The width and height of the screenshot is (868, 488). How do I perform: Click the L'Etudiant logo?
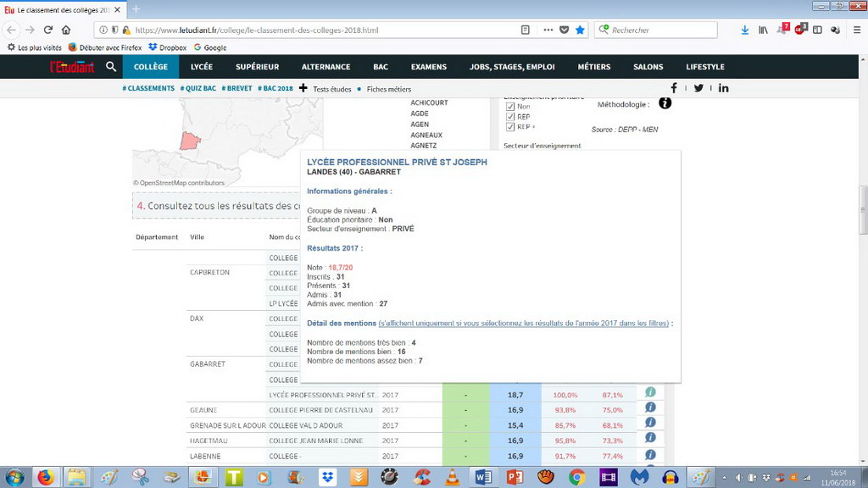[72, 67]
